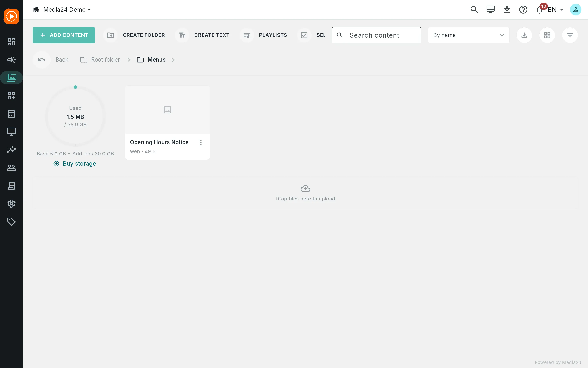Open the Widgets/apps sidebar icon
The height and width of the screenshot is (368, 588).
[11, 96]
